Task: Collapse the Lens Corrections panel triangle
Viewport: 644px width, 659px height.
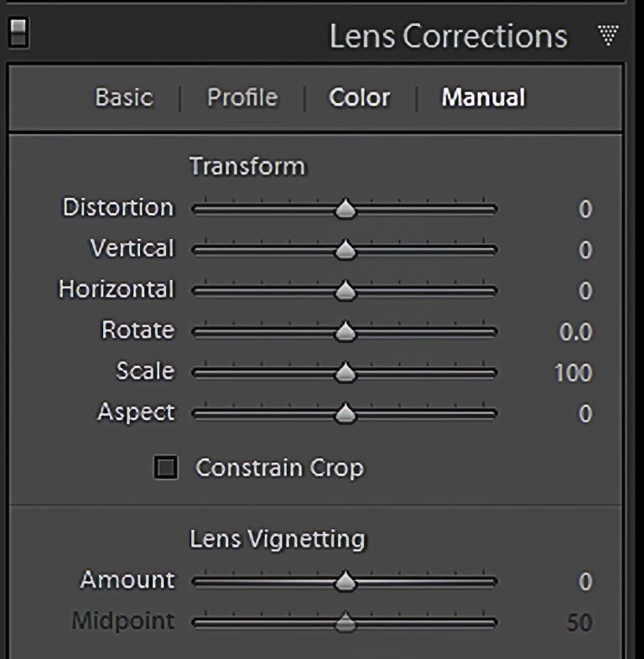Action: click(608, 35)
